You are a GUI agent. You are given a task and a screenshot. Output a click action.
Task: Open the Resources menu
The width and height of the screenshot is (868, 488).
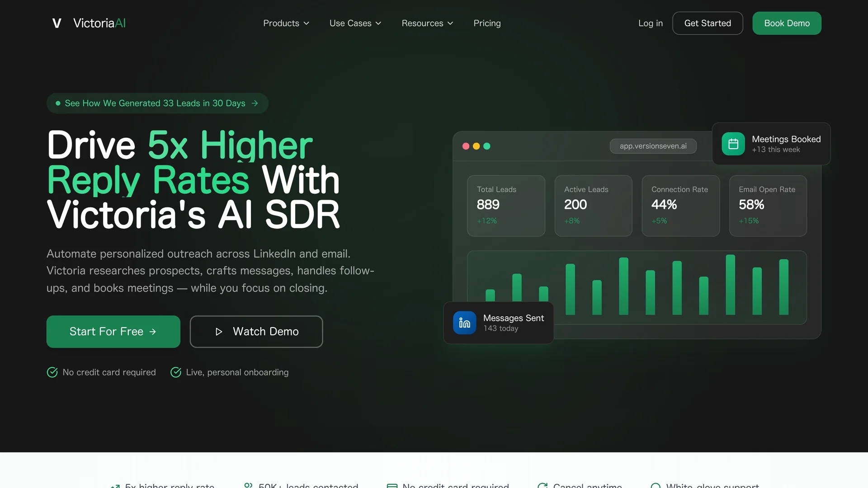point(427,23)
